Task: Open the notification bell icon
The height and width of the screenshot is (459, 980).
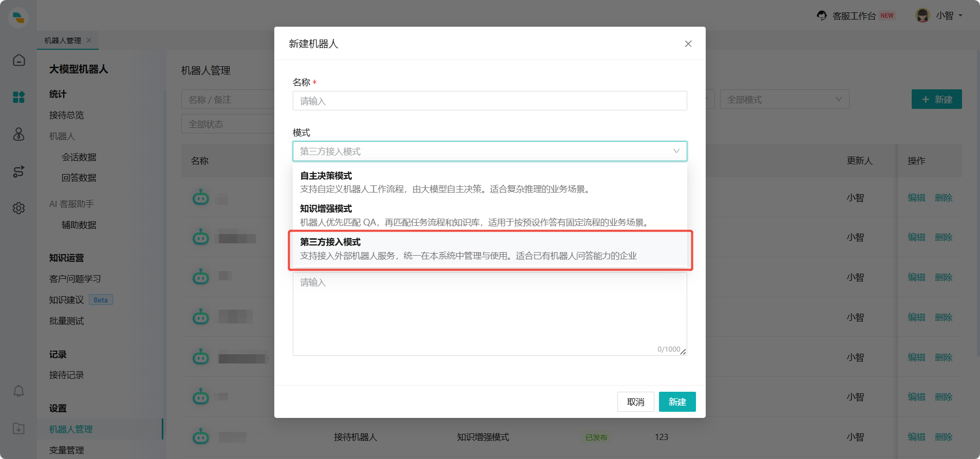Action: [x=19, y=391]
